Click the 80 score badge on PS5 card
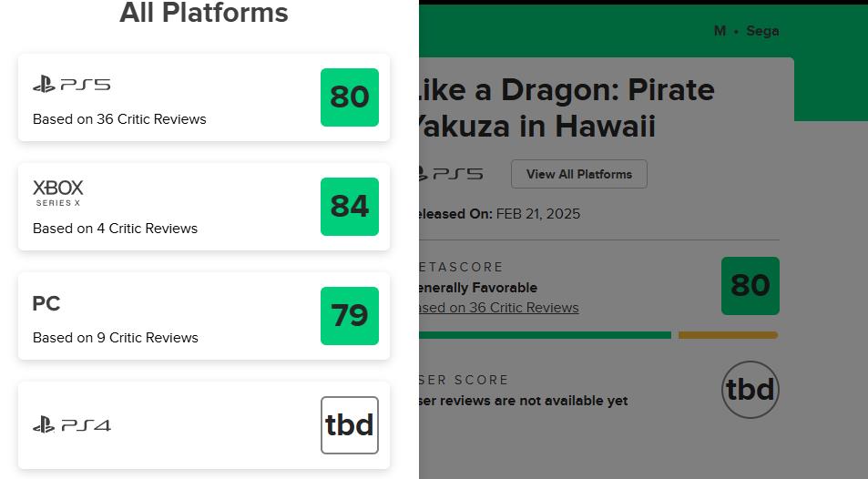The height and width of the screenshot is (479, 868). (x=350, y=97)
